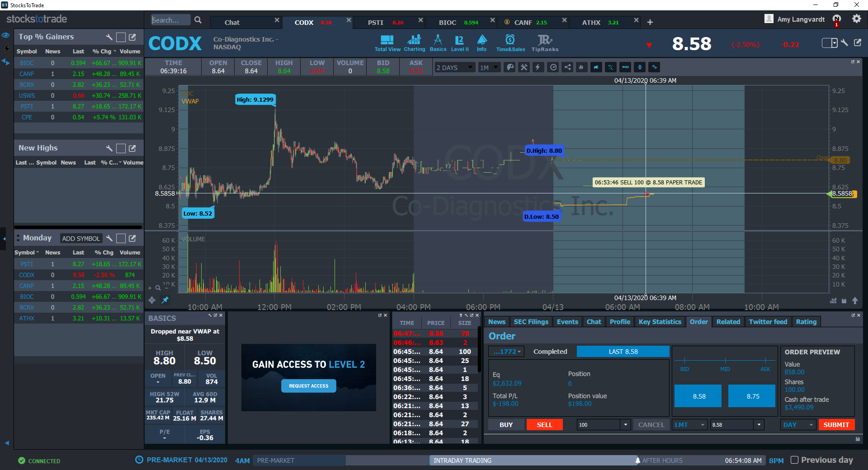Click the horizontal arrows chart icon

coord(654,67)
